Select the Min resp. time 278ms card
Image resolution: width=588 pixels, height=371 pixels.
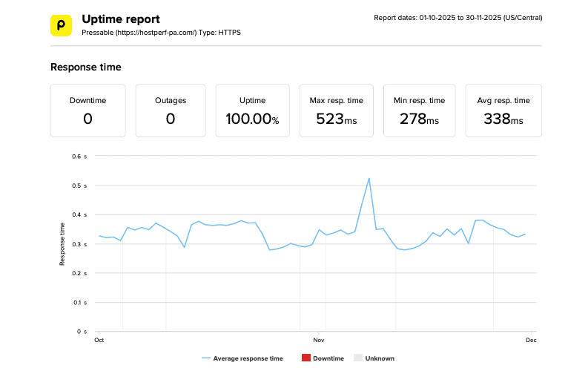click(419, 111)
